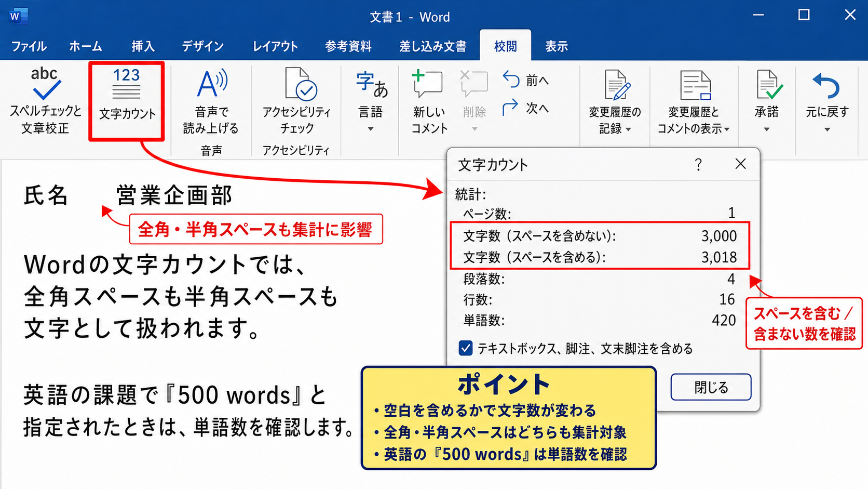This screenshot has height=489, width=868.
Task: Click the 文字数 (スペースを含めない) value 3,000
Action: coord(719,236)
